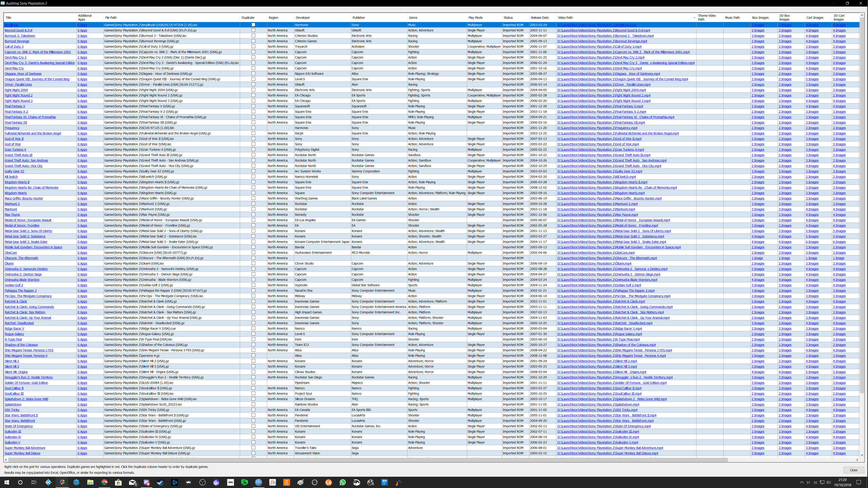The image size is (868, 488).
Task: Sort by the Release Date column header
Action: [x=542, y=18]
